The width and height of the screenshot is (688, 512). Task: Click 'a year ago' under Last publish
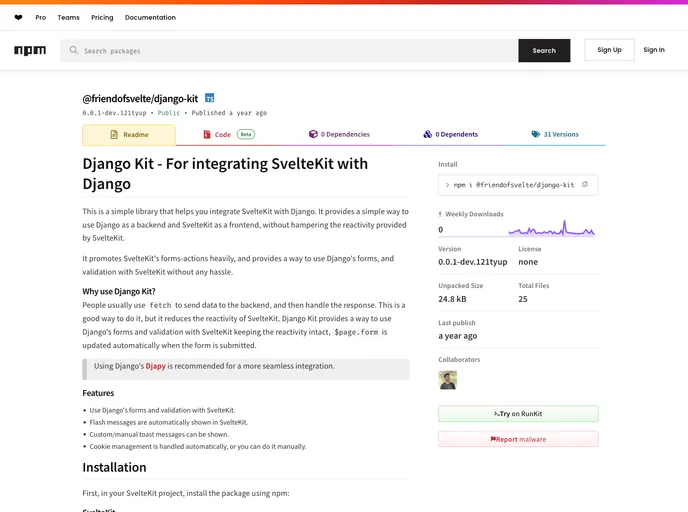pyautogui.click(x=458, y=336)
